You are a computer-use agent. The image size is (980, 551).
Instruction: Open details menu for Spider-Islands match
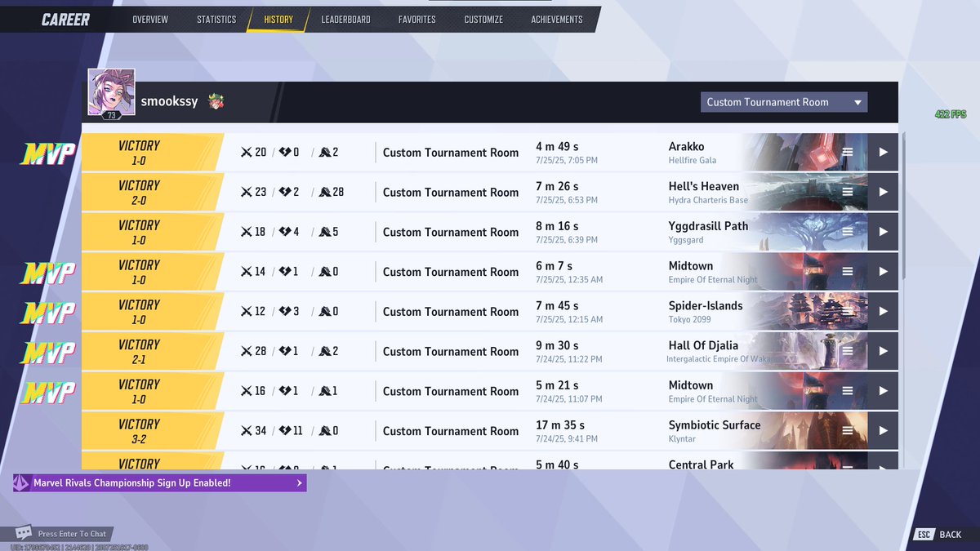tap(848, 311)
